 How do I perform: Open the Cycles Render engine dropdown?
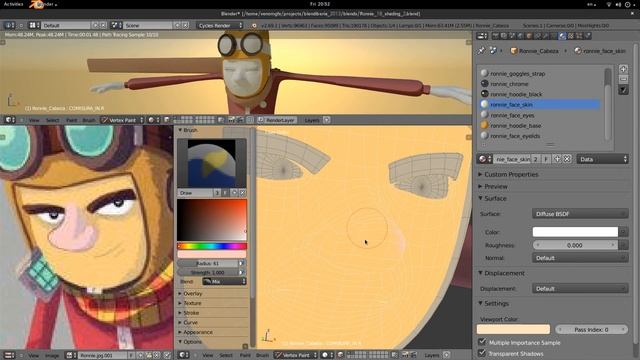[x=220, y=25]
